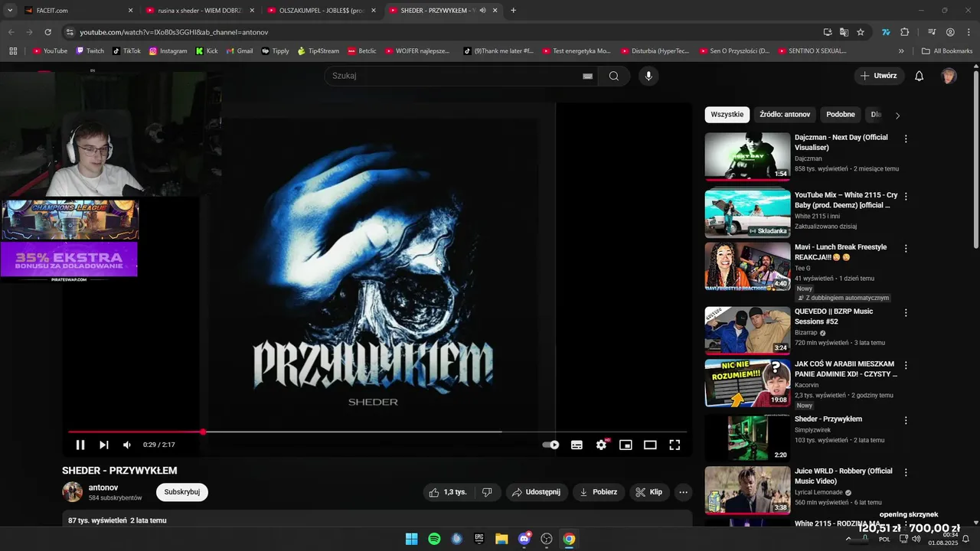The width and height of the screenshot is (980, 551).
Task: Dislike the video
Action: (x=487, y=492)
